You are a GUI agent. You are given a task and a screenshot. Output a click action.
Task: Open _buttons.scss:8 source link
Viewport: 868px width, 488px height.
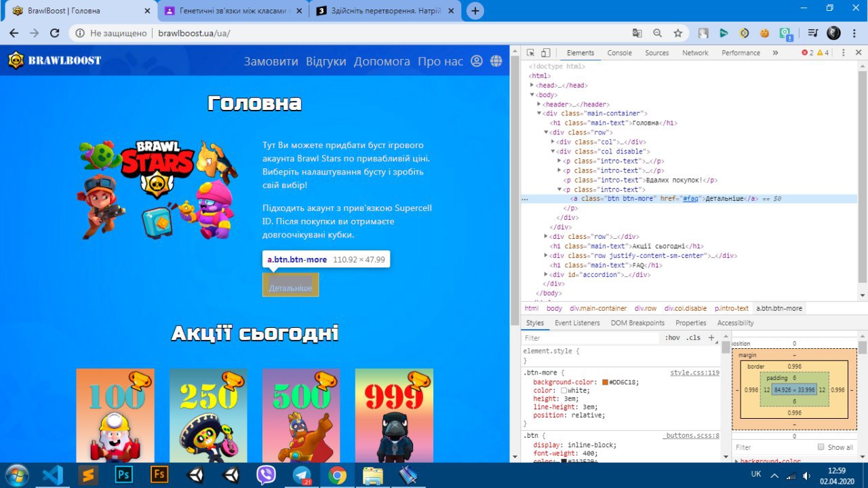691,435
